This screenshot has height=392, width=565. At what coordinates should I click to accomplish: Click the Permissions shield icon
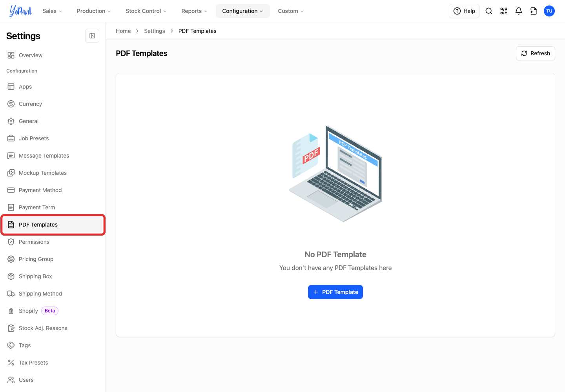click(11, 242)
